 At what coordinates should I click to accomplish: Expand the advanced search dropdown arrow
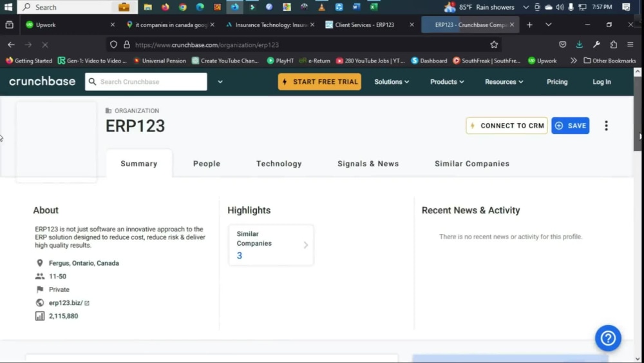pos(220,82)
